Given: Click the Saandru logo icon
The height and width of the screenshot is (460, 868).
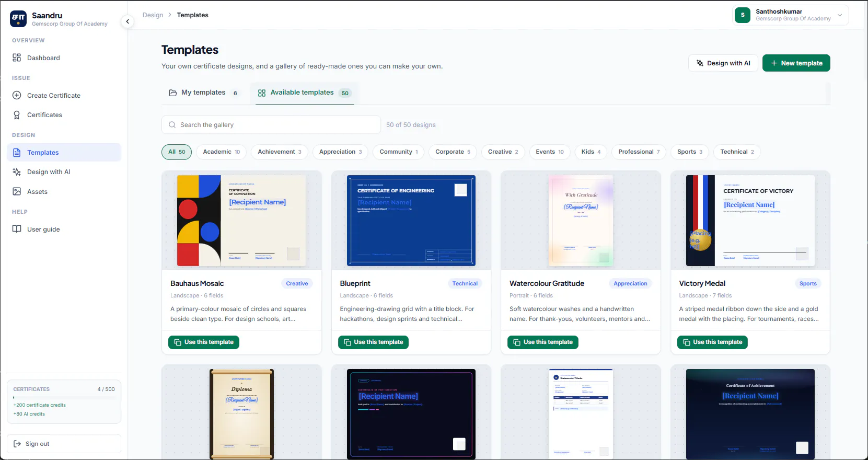Looking at the screenshot, I should coord(18,19).
